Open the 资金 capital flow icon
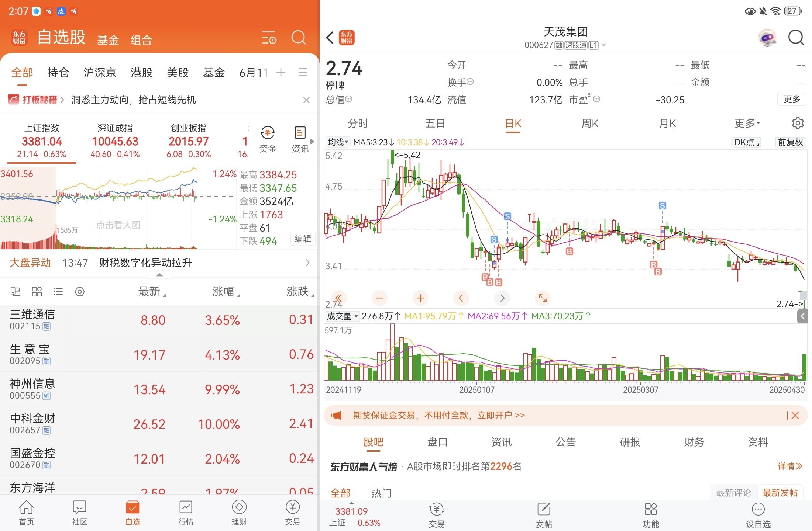Screen dimensions: 812x531 tap(268, 139)
